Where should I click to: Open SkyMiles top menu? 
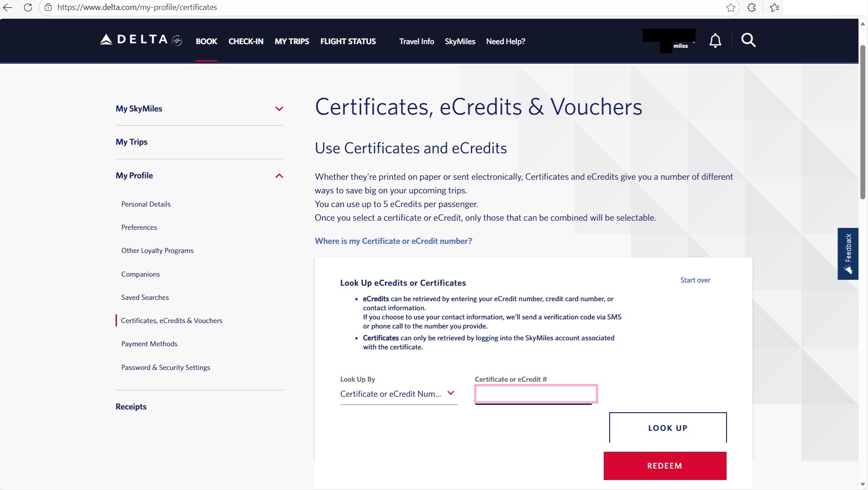tap(460, 41)
